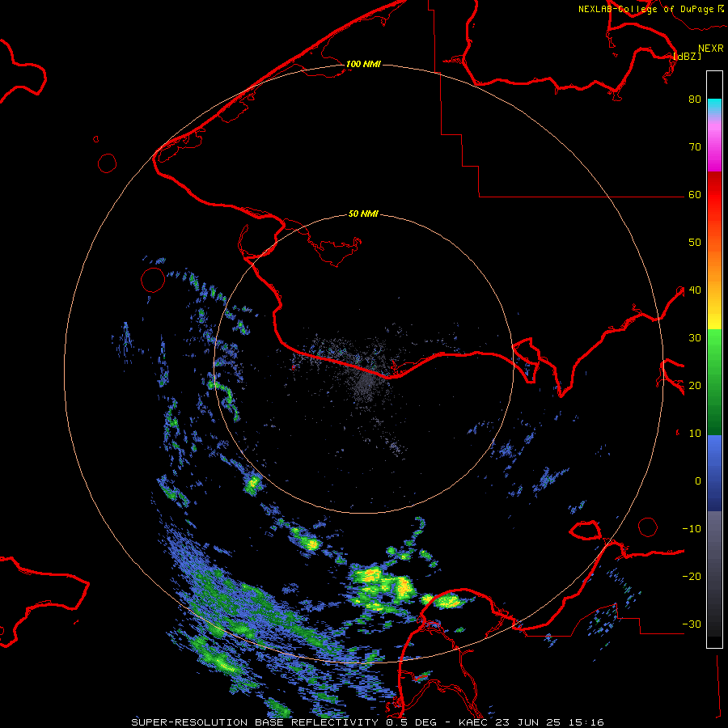Click the -30 value on the dBZ scale

pos(692,624)
